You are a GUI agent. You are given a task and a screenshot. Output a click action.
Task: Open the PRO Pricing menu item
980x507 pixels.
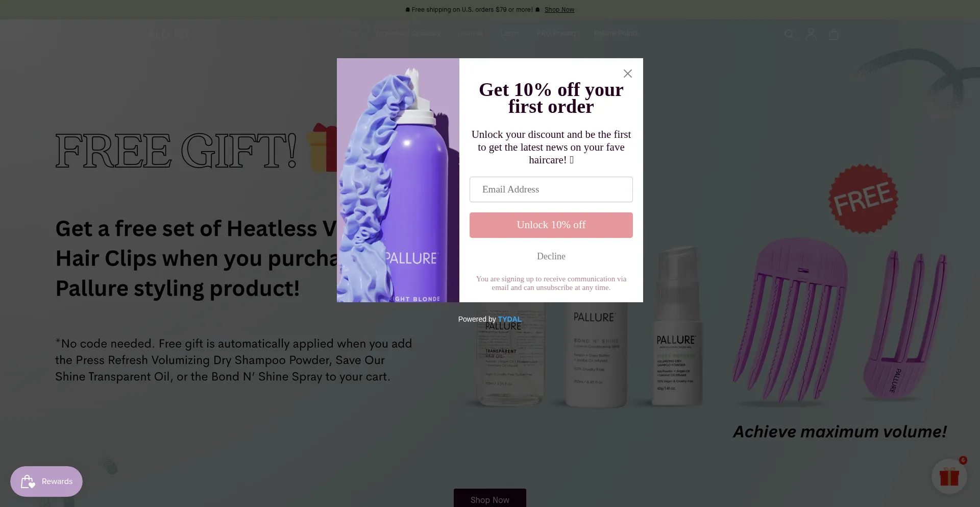pos(556,34)
